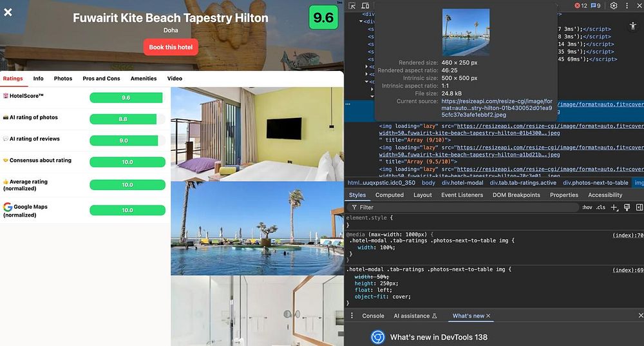Open the (index):69 source link
Image resolution: width=644 pixels, height=346 pixels.
pyautogui.click(x=628, y=270)
